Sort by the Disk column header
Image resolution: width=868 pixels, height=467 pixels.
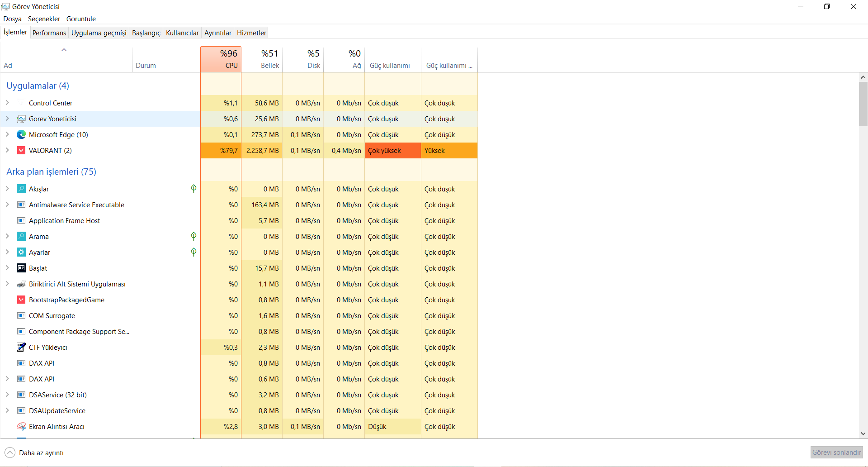click(x=303, y=59)
